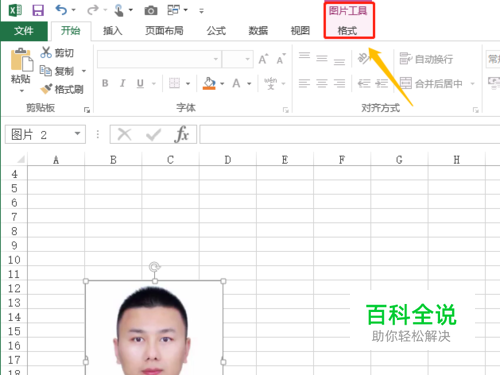Click the borders grid icon

pyautogui.click(x=174, y=83)
